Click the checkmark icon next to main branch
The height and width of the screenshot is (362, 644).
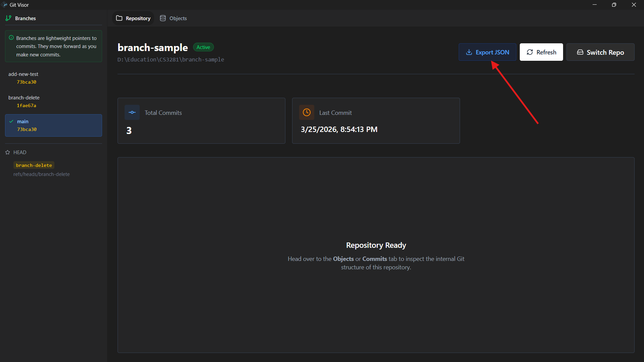[11, 121]
